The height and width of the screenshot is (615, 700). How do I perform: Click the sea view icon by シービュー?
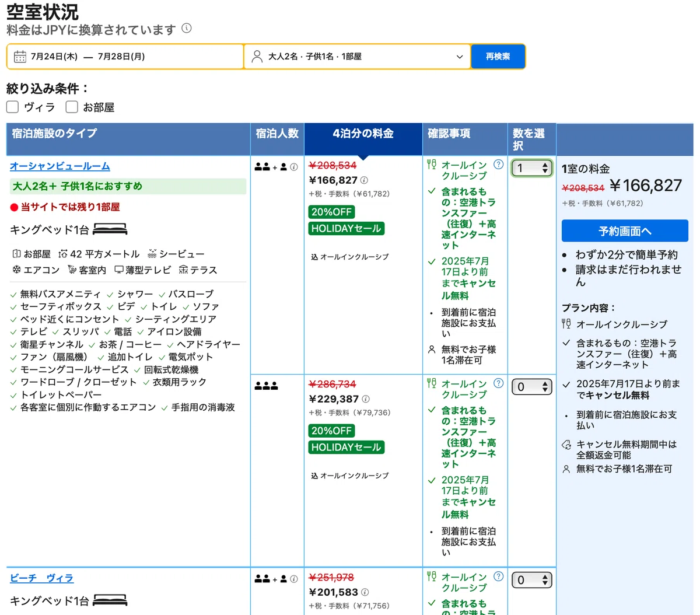click(x=152, y=254)
